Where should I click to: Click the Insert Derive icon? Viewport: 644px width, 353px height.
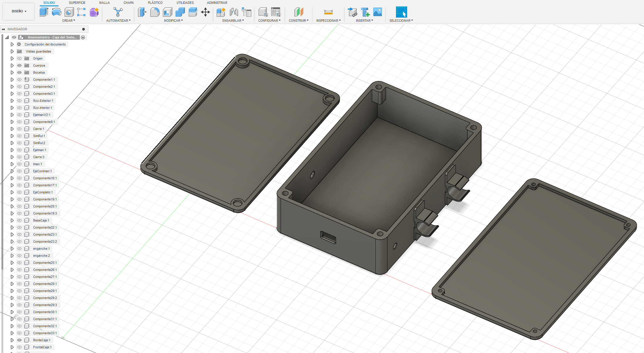pos(352,12)
